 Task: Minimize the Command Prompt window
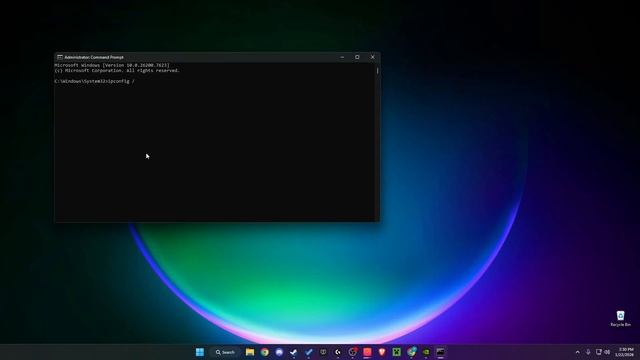[342, 57]
